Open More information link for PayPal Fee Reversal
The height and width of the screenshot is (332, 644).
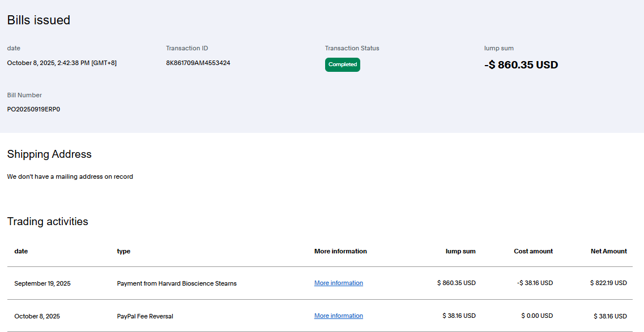(338, 316)
